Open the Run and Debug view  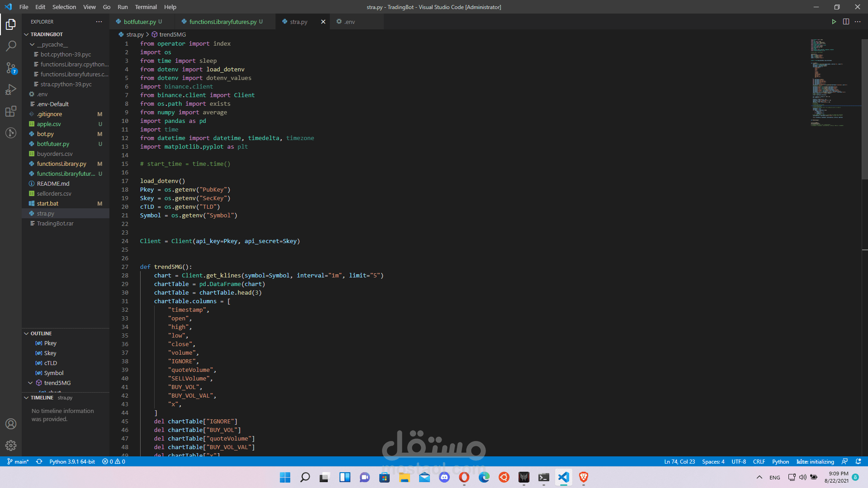pos(11,89)
